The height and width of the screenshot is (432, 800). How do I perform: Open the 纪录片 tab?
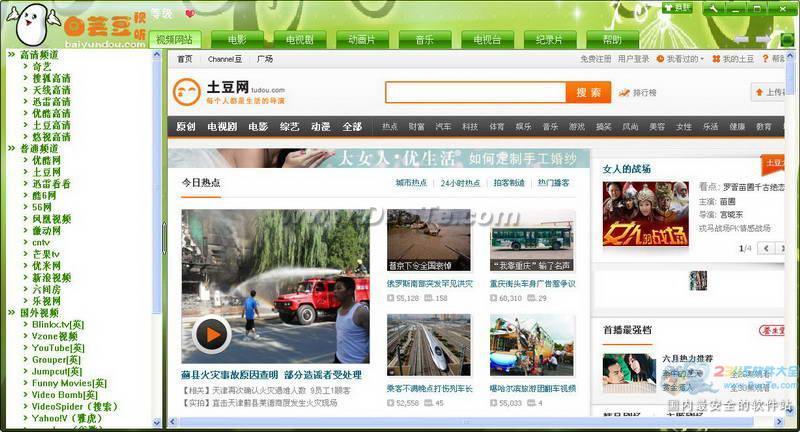(549, 39)
